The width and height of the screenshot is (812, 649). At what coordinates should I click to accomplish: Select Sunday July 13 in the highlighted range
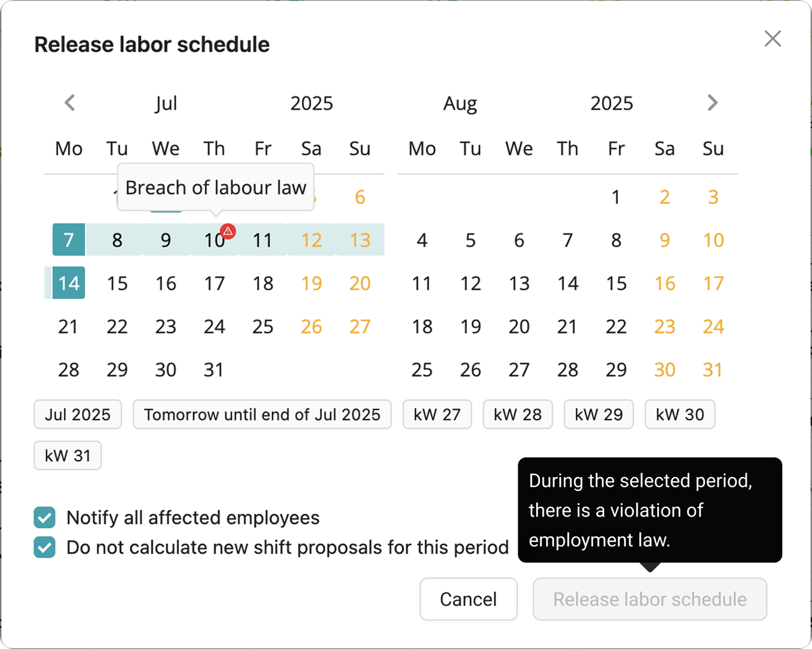[360, 240]
